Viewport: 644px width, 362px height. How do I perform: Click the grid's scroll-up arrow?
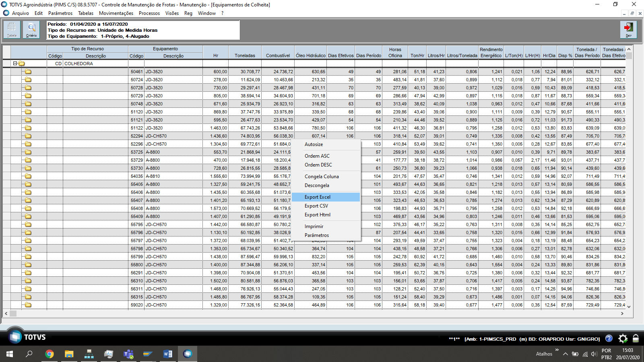tap(629, 49)
